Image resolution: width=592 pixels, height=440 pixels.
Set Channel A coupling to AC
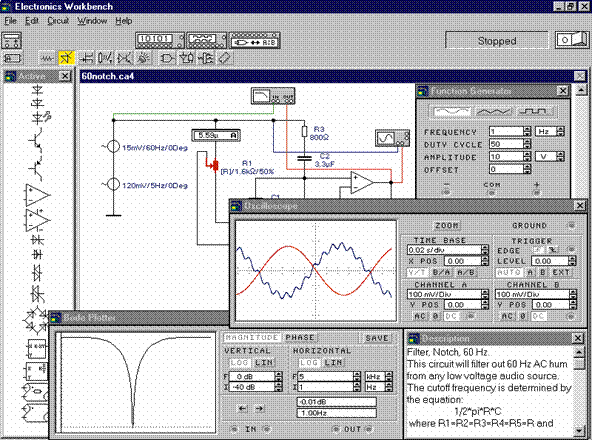click(x=420, y=316)
